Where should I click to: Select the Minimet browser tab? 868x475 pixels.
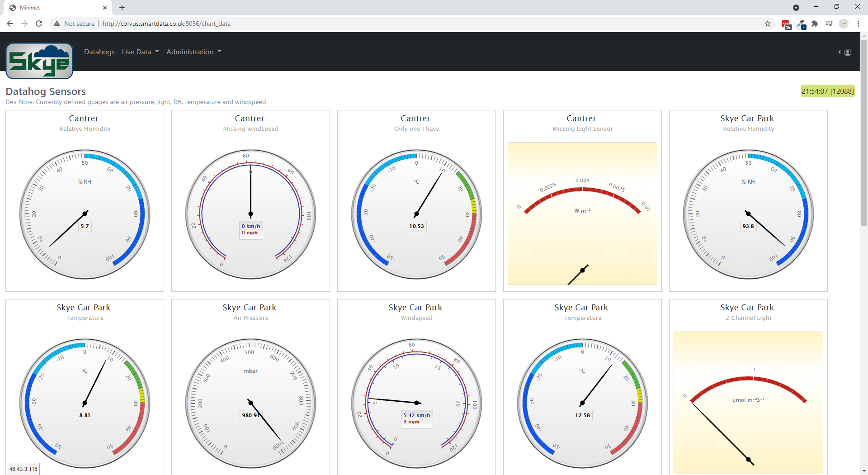click(54, 8)
